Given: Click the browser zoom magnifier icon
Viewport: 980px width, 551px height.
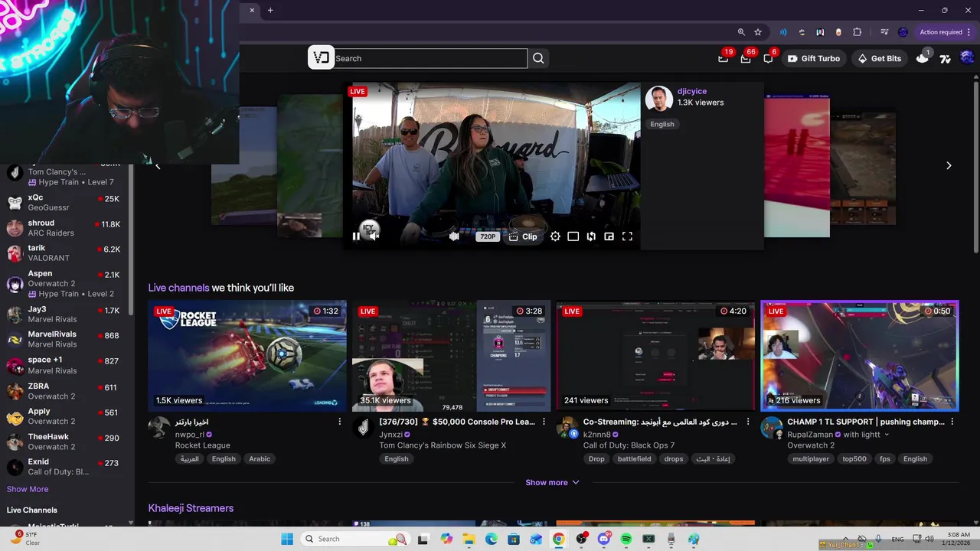Looking at the screenshot, I should pos(741,32).
